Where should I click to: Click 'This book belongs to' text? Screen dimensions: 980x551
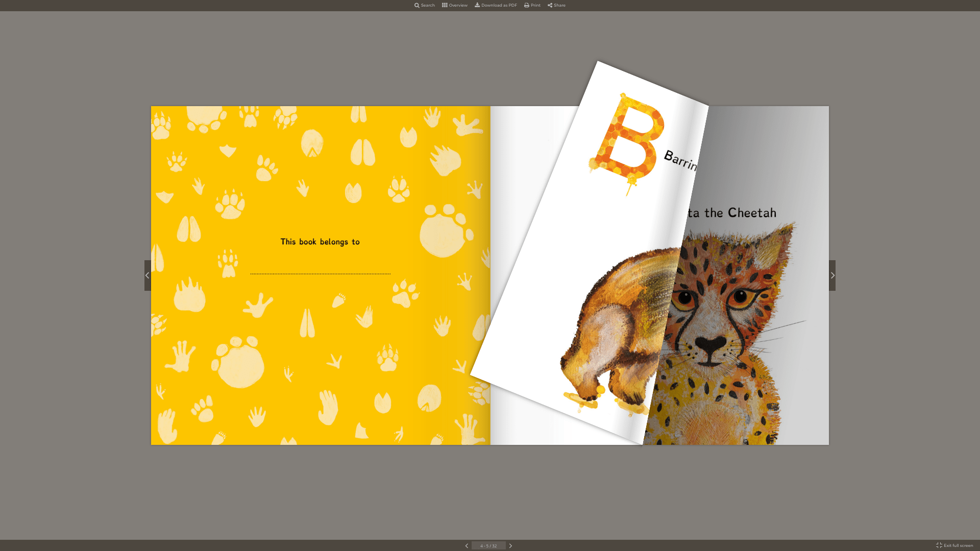(x=320, y=242)
